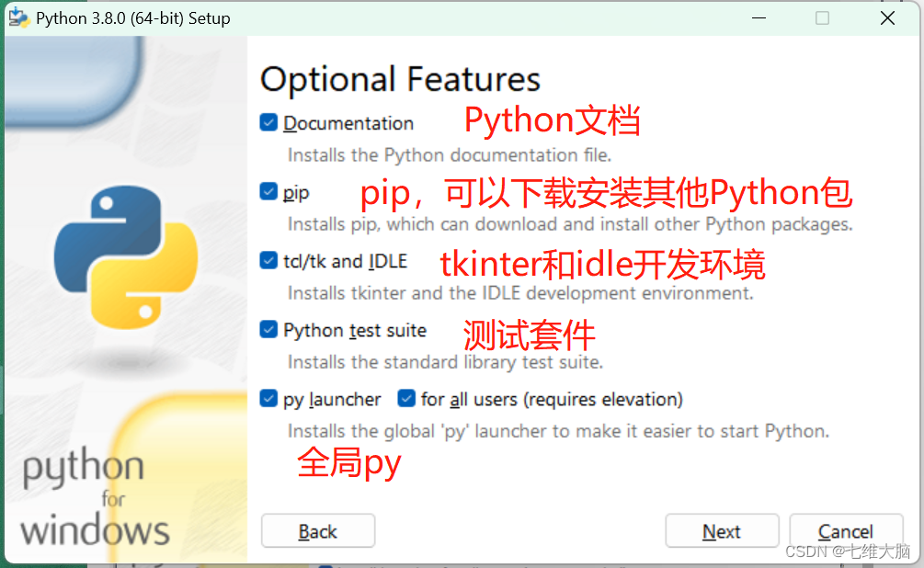This screenshot has height=568, width=924.
Task: Uncheck the Documentation option
Action: 268,122
